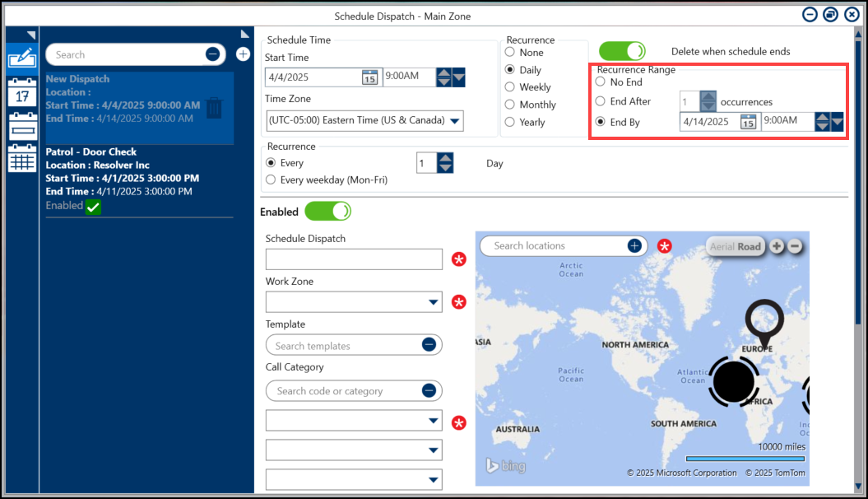Toggle Delete when schedule ends switch
868x499 pixels.
click(x=622, y=52)
